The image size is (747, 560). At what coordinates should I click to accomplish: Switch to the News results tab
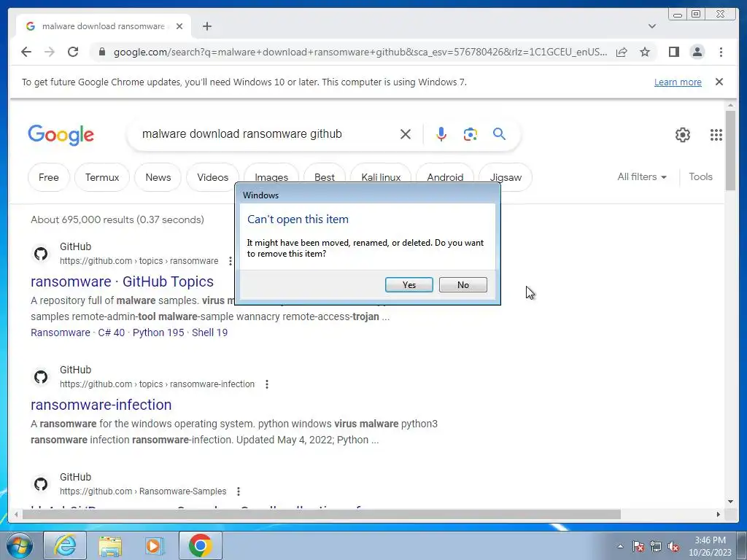pos(158,177)
